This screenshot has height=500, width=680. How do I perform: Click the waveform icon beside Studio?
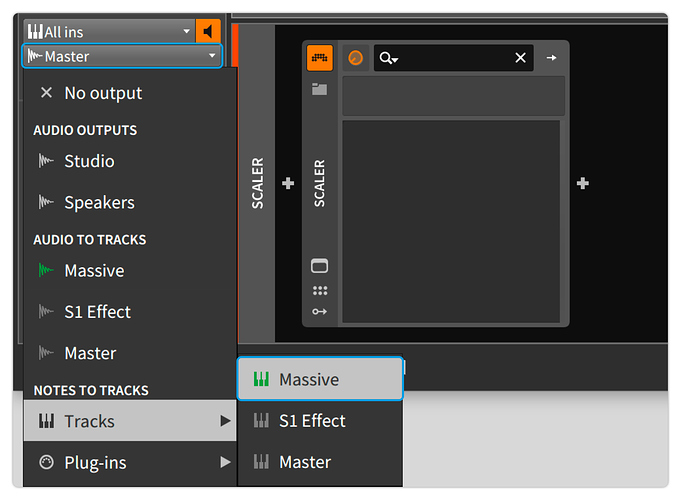[46, 161]
